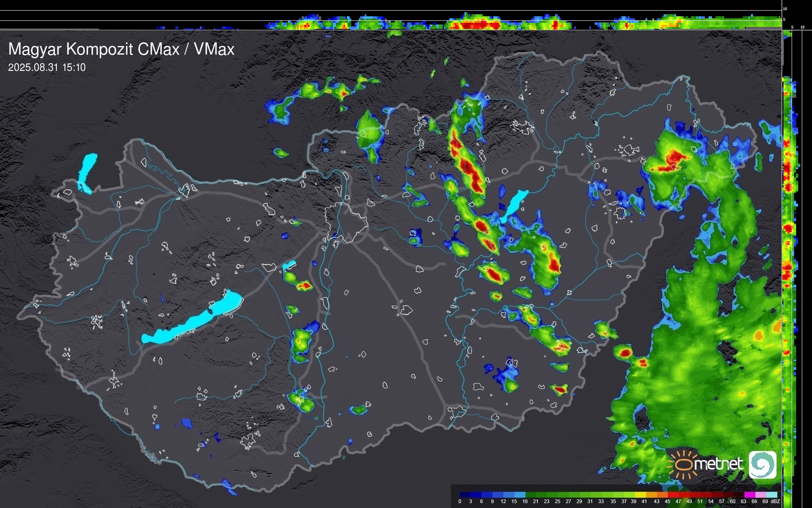The image size is (812, 508).
Task: Click the 45 value on reflectivity scale
Action: (x=668, y=501)
